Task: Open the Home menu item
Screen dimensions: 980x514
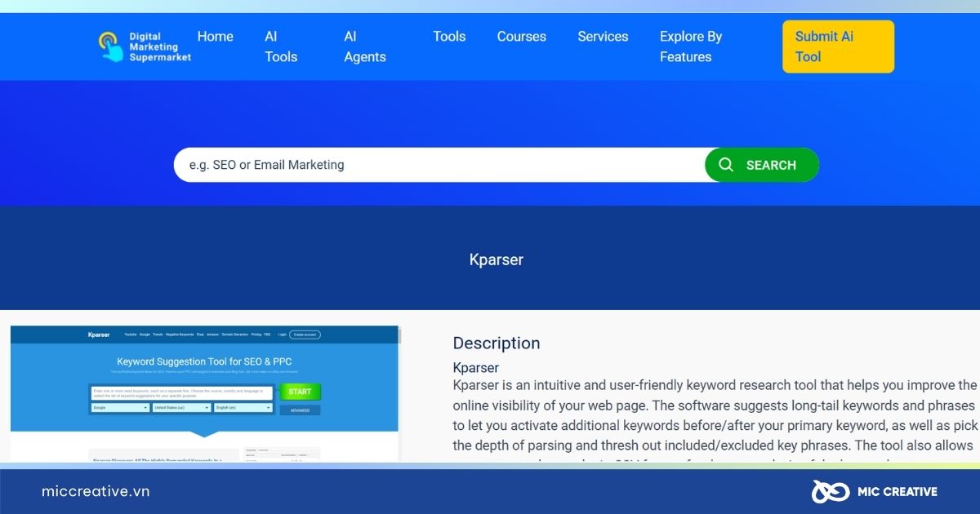Action: coord(214,36)
